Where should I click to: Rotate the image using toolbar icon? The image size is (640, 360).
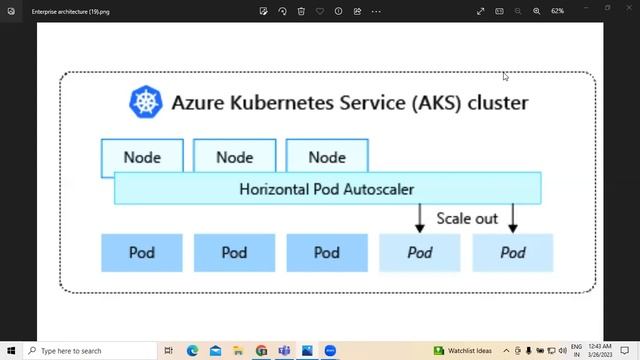pyautogui.click(x=282, y=11)
